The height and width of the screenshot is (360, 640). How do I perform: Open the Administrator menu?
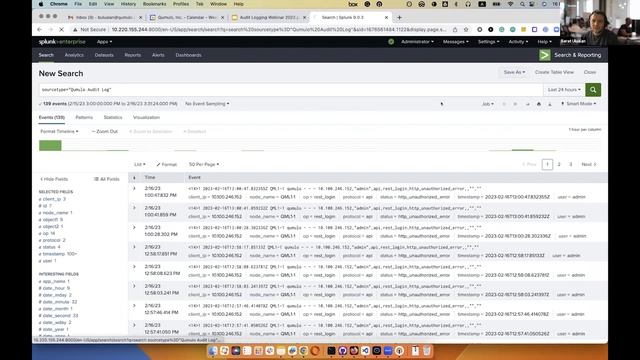pos(417,42)
